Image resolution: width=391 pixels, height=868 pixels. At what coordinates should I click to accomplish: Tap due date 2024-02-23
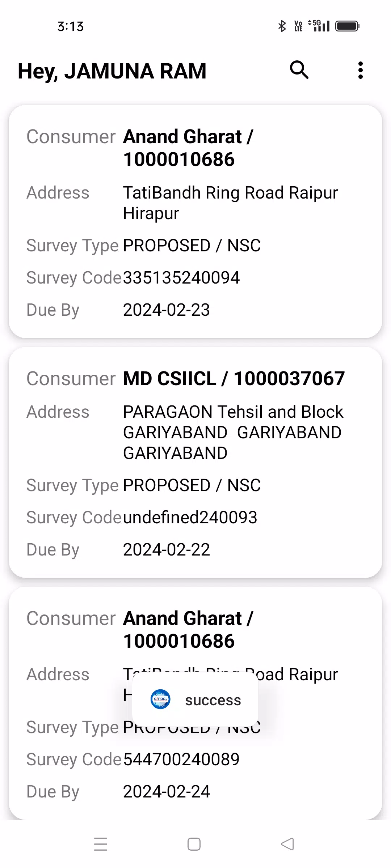pos(167,310)
